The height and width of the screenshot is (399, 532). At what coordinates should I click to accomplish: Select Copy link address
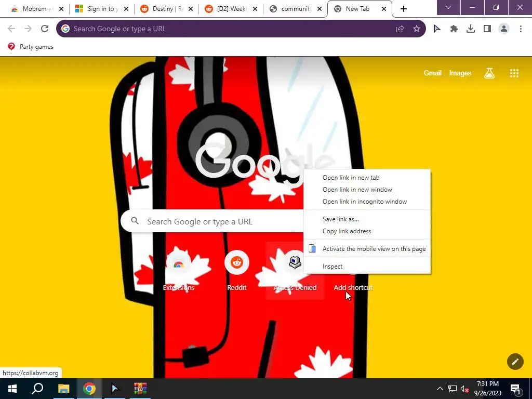tap(367, 231)
